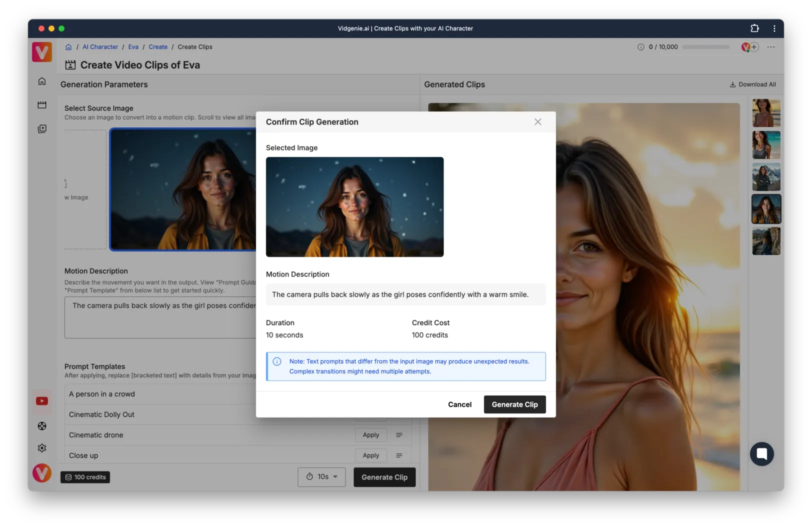
Task: Click the large generated clip preview
Action: coord(584,297)
